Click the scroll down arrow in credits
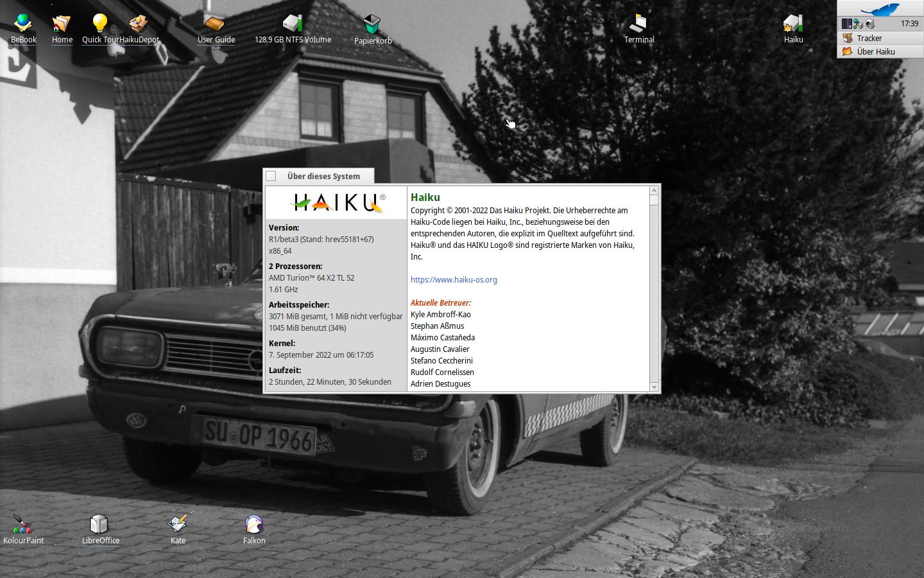The width and height of the screenshot is (924, 578). [654, 387]
